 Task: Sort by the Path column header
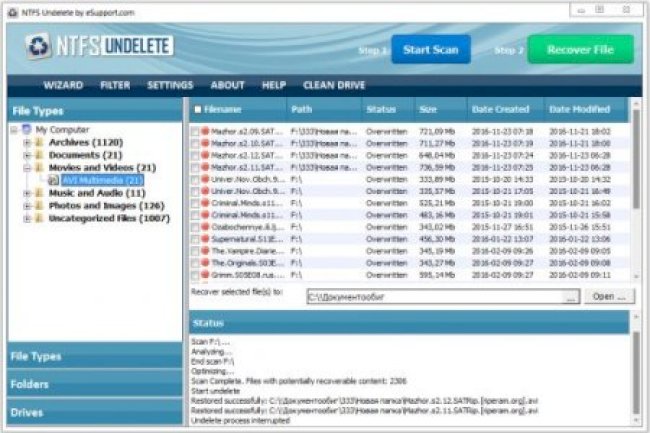[x=324, y=109]
